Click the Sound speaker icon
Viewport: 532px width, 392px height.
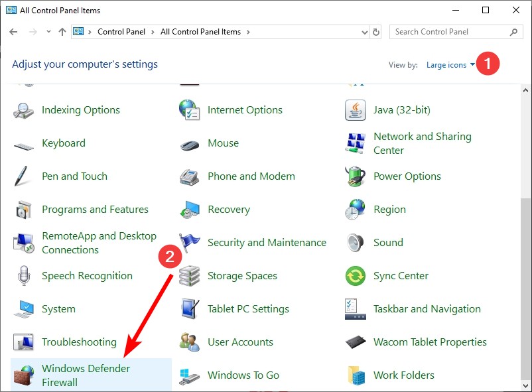[x=356, y=243]
